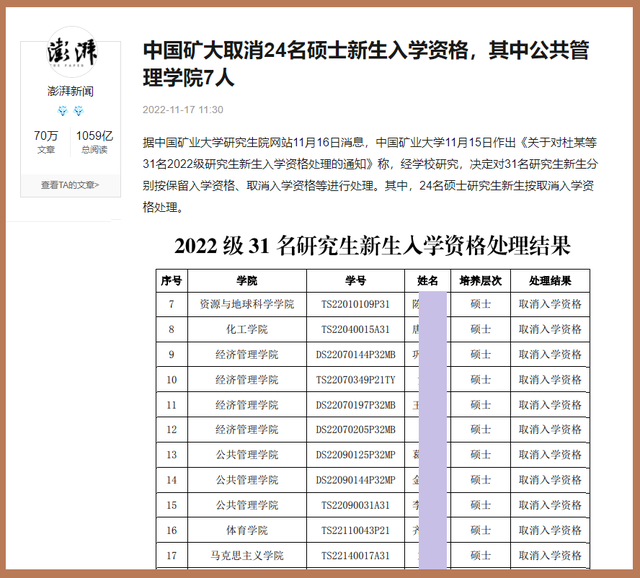Viewport: 640px width, 578px height.
Task: Click 硕士 in row 12
Action: point(480,429)
